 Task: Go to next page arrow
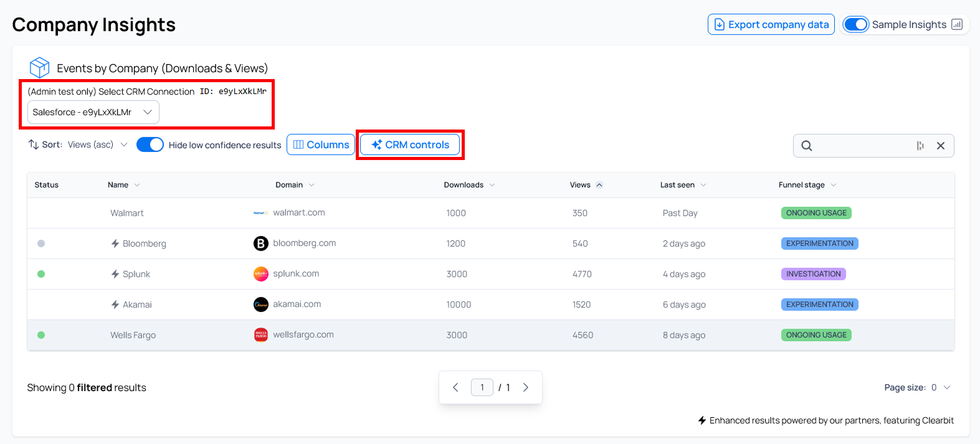click(526, 387)
